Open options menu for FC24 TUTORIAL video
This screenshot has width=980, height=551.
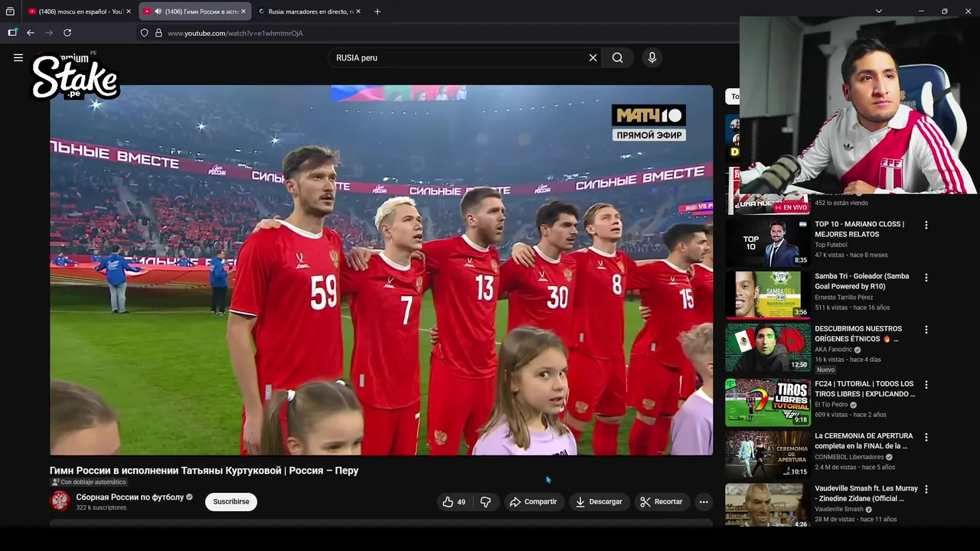pyautogui.click(x=926, y=385)
